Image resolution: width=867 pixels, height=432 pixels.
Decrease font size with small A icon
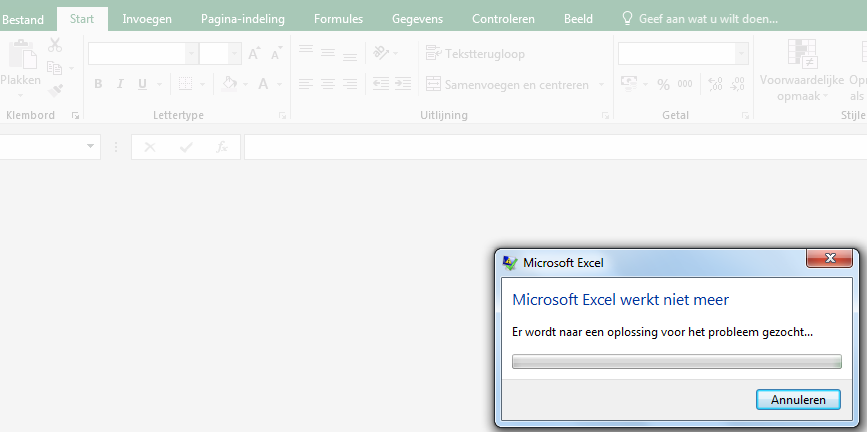276,54
